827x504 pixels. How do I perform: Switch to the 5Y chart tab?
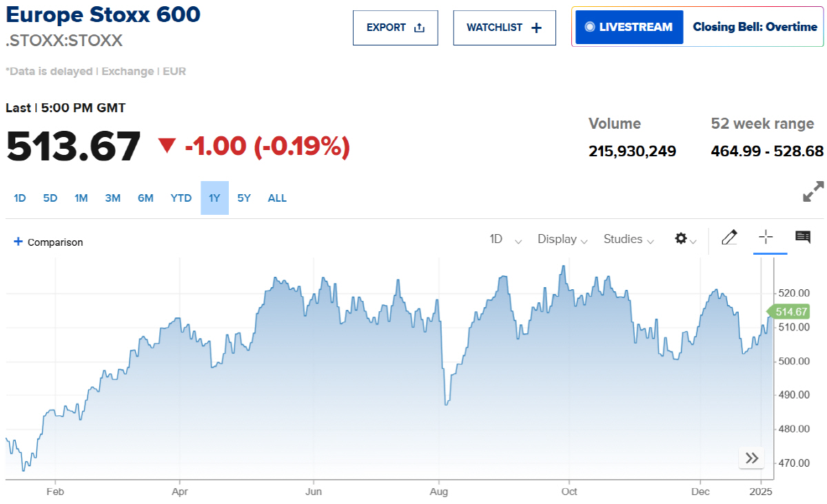tap(243, 198)
